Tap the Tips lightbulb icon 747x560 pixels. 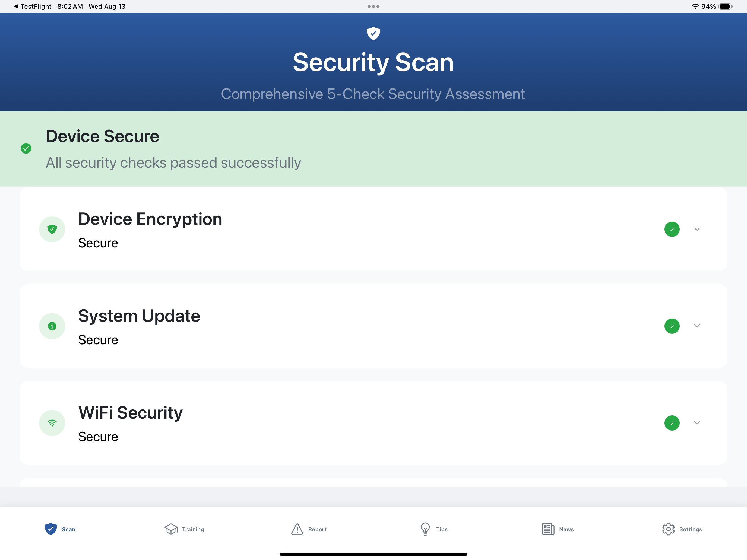tap(425, 529)
